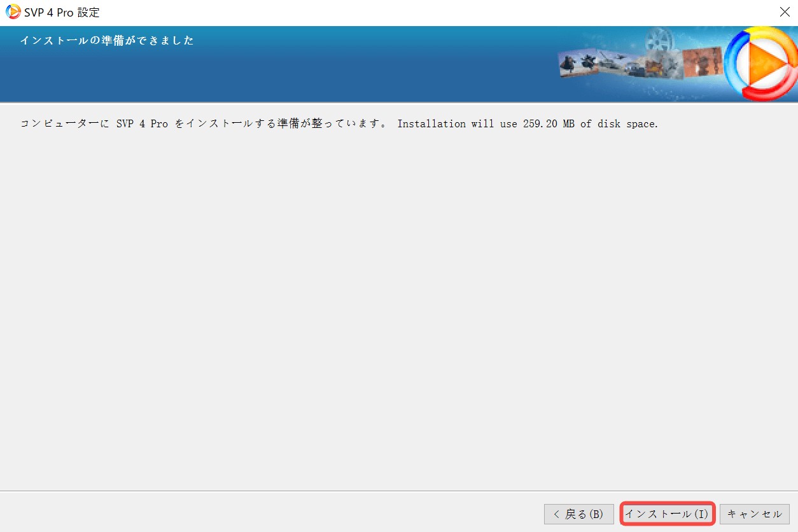798x532 pixels.
Task: Click the インストール(I) button
Action: click(x=667, y=514)
